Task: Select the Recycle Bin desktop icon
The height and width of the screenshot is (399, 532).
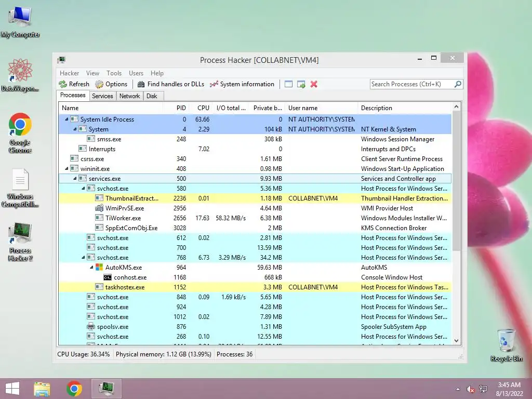Action: pos(506,345)
